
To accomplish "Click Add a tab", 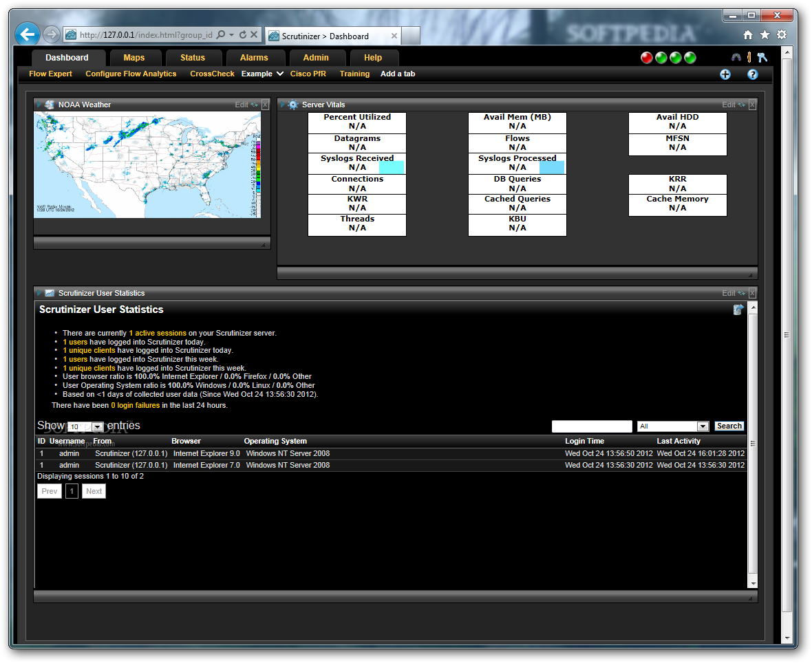I will click(398, 74).
